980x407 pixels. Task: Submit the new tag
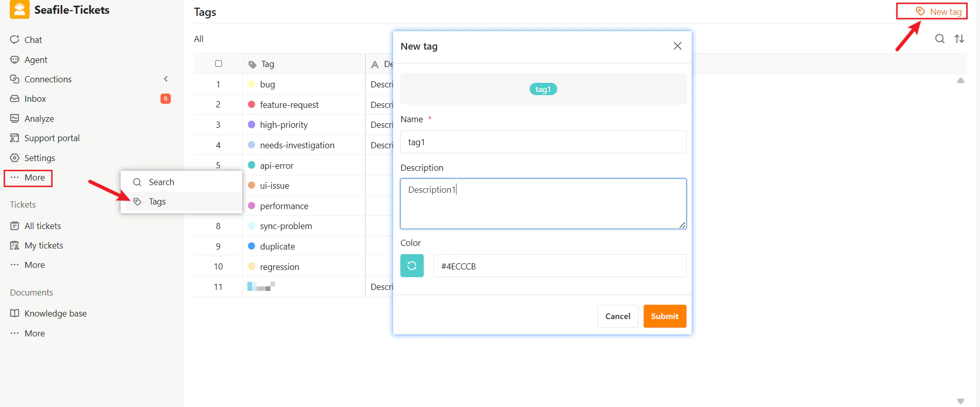click(x=665, y=316)
